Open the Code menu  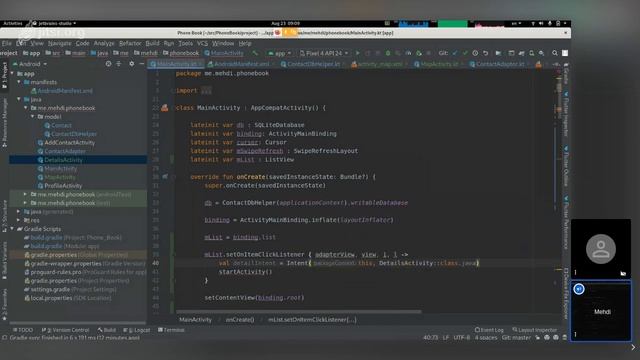[82, 43]
